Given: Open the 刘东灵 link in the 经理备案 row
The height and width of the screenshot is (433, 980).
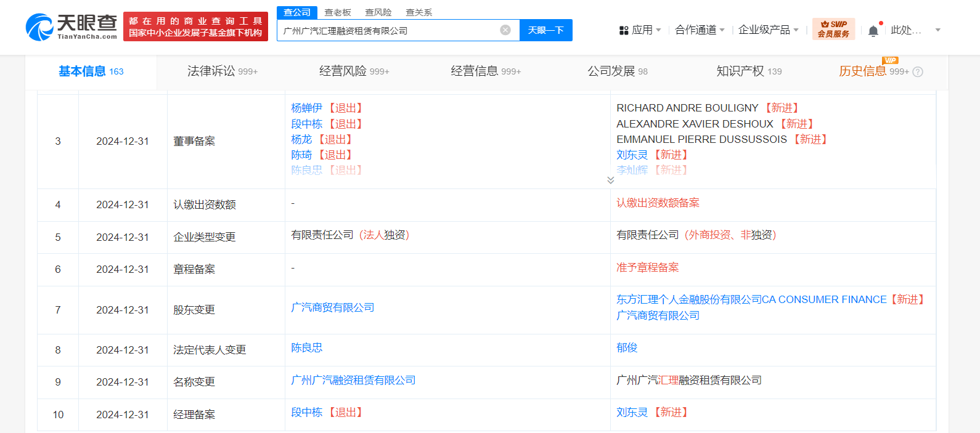Looking at the screenshot, I should click(x=632, y=412).
